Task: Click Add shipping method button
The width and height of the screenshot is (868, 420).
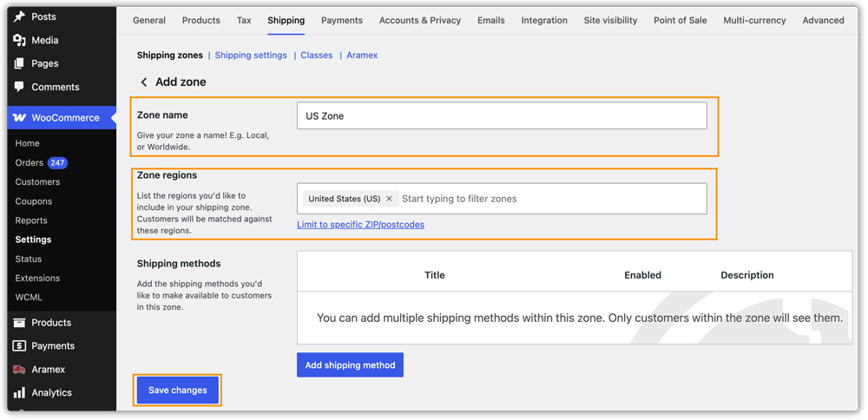Action: (x=350, y=365)
